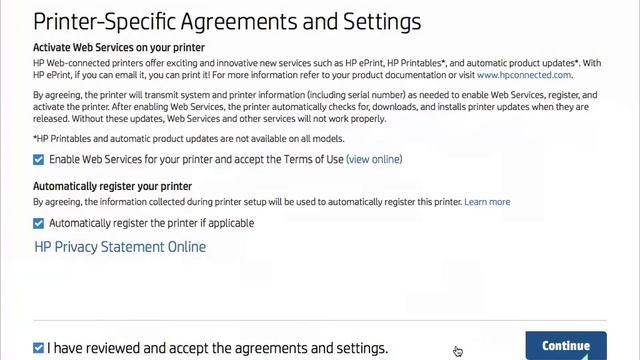Untick the reviewed and accept agreements checkbox
Screen dimensions: 640x360
pos(38,348)
